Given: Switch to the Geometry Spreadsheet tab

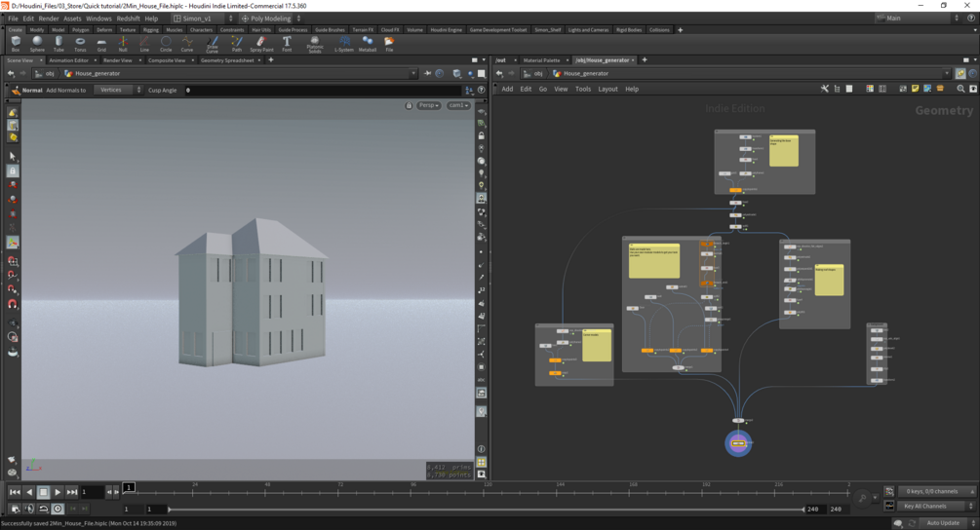Looking at the screenshot, I should [227, 60].
